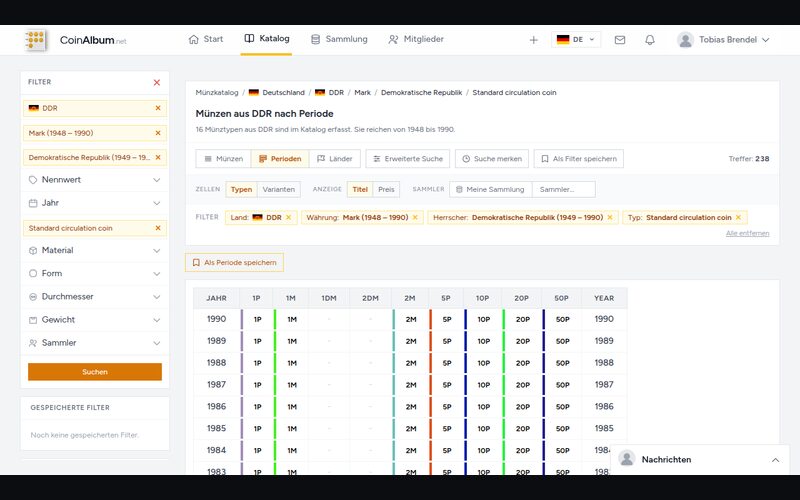Expand the Nachrichten chat panel chevron
The image size is (800, 500).
775,460
